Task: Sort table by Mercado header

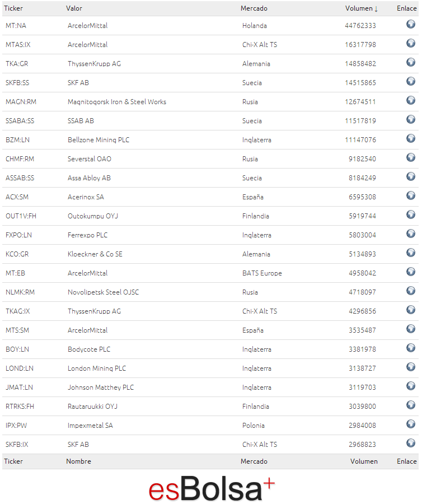Action: pos(254,8)
